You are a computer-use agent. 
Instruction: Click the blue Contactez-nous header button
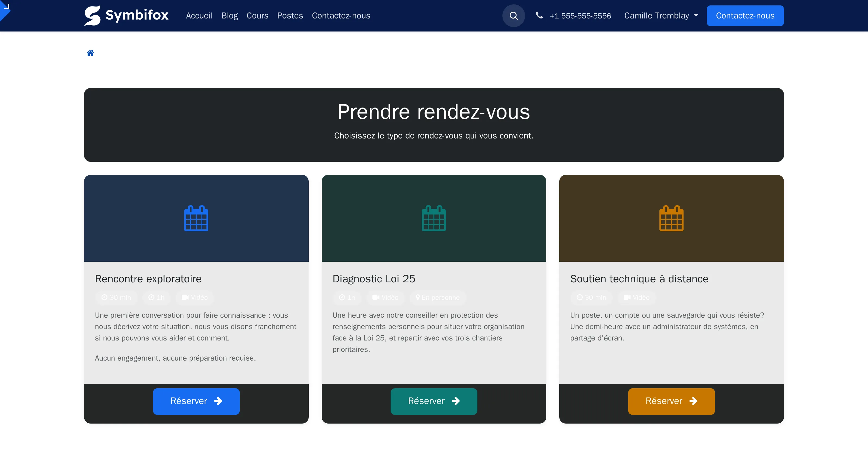tap(745, 15)
